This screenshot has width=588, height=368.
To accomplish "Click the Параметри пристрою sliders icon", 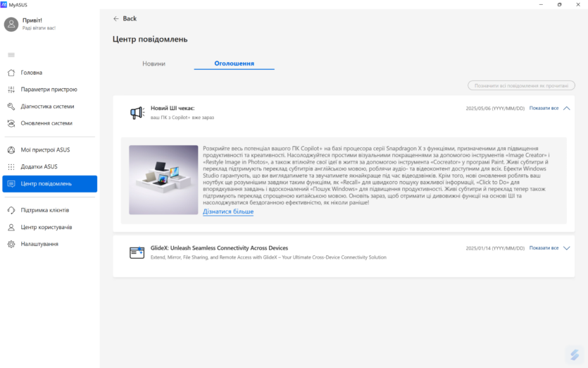I will [x=11, y=90].
